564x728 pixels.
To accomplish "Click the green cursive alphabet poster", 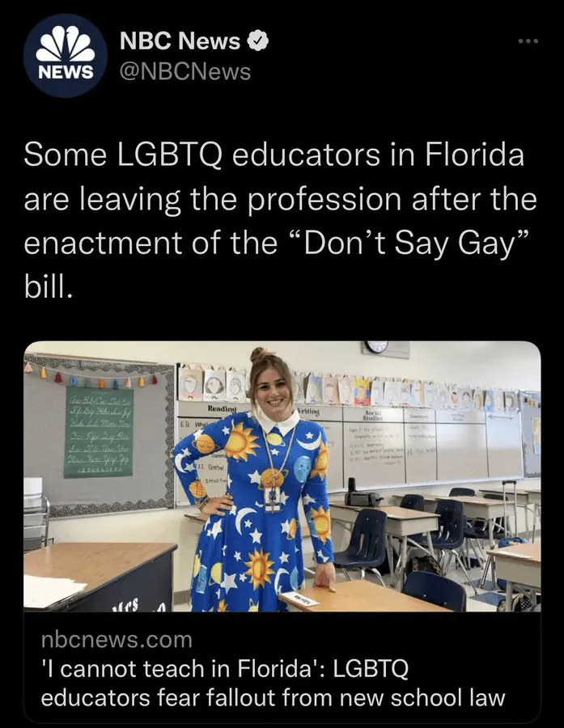I will click(x=99, y=432).
